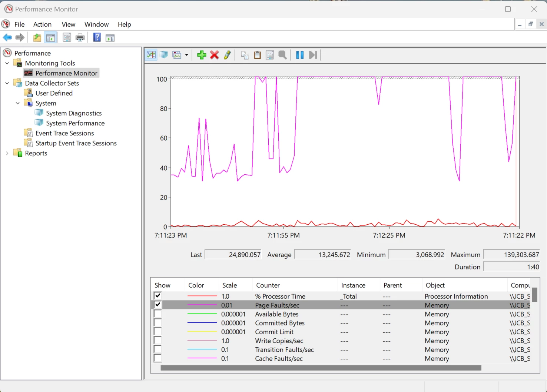Select User Defined in the tree
The height and width of the screenshot is (392, 547).
(54, 93)
